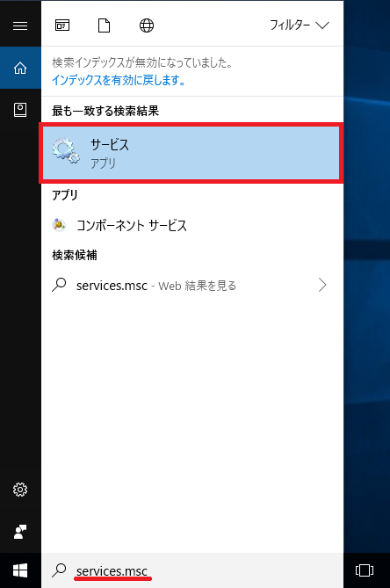Click magnifier icon next to web suggestion
390x588 pixels.
[59, 285]
